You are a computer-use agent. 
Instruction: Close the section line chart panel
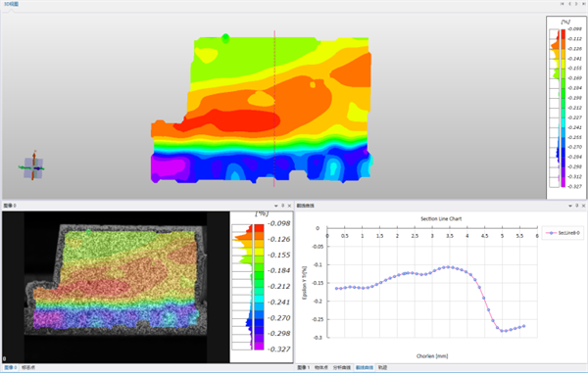(x=583, y=206)
